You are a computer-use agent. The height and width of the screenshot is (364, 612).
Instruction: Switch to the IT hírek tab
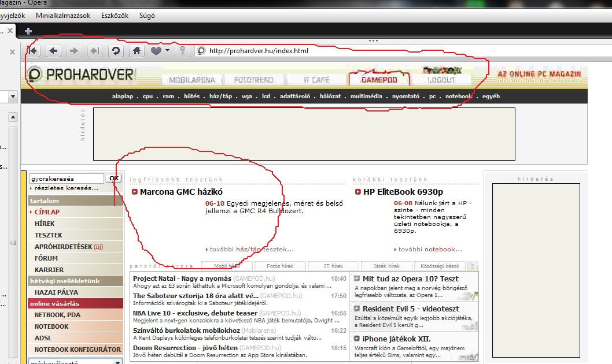(x=333, y=266)
